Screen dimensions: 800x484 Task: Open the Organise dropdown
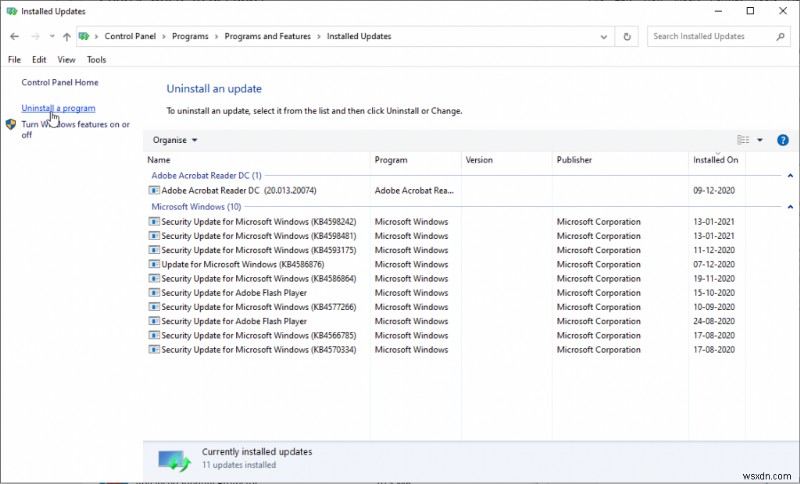point(175,140)
